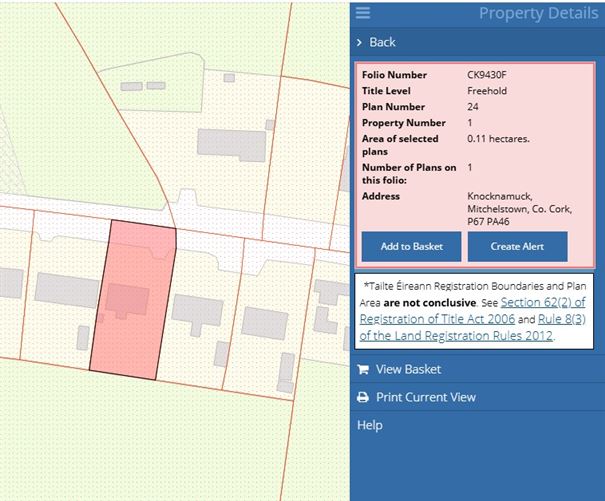Viewport: 605px width, 501px height.
Task: Go back using the Back label
Action: [382, 43]
